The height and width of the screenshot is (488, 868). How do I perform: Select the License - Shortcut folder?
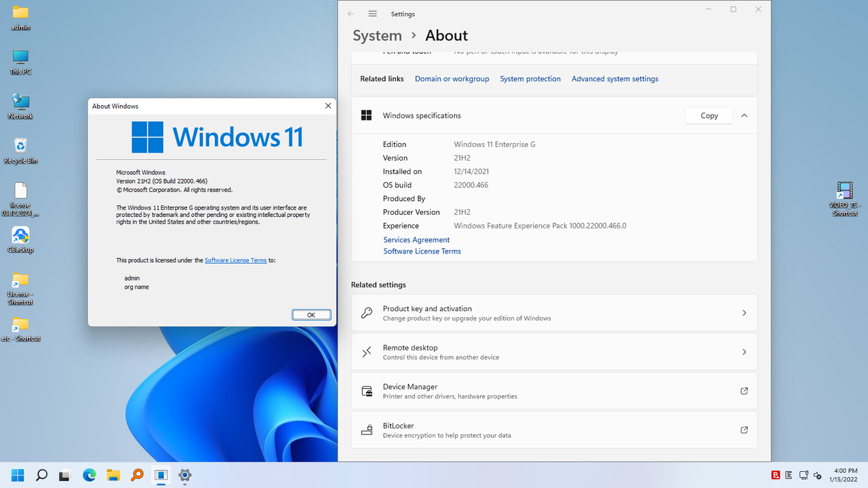pos(21,289)
